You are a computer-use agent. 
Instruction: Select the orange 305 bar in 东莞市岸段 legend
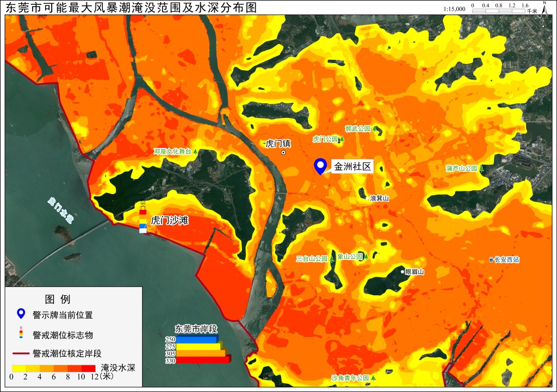click(201, 353)
